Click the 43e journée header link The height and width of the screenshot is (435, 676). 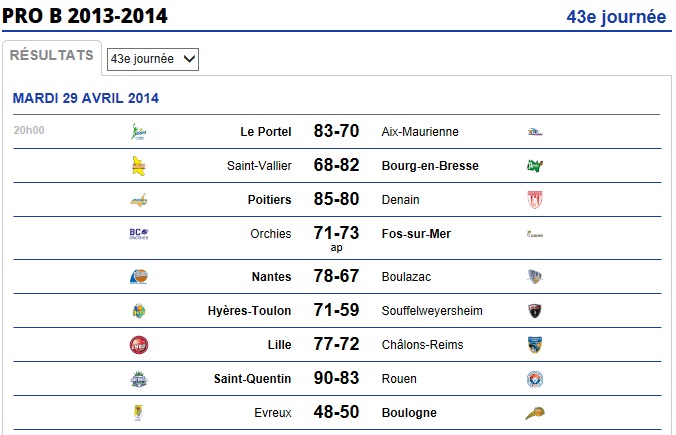click(616, 17)
